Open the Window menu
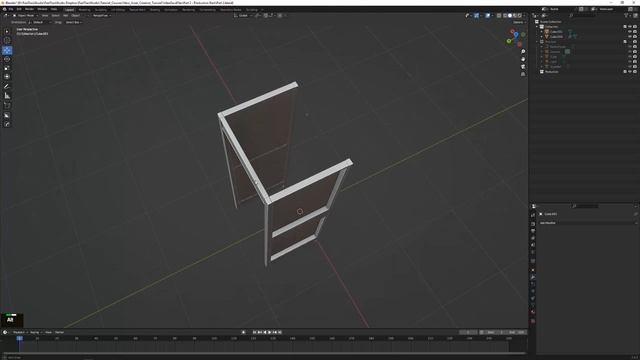The image size is (640, 360). 42,9
